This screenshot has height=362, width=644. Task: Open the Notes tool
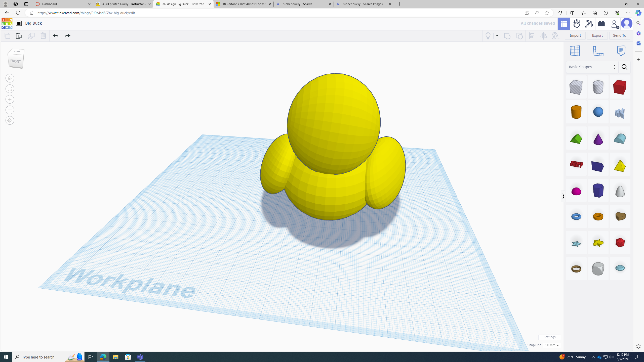pyautogui.click(x=621, y=51)
